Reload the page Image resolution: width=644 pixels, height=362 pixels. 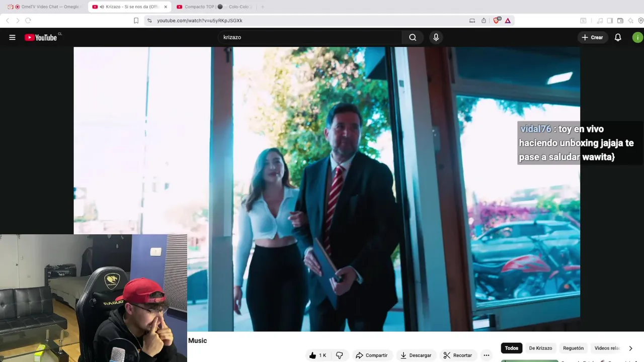point(28,21)
